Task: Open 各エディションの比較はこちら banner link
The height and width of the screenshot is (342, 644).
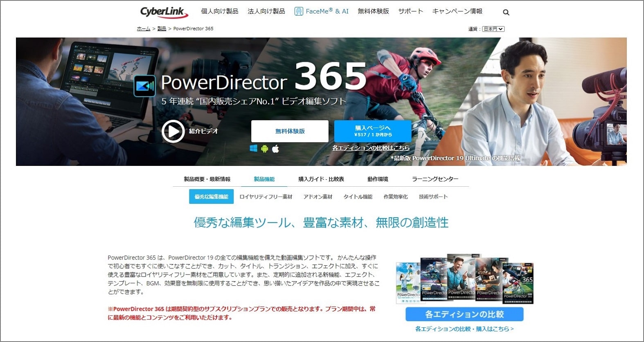Action: pyautogui.click(x=371, y=148)
